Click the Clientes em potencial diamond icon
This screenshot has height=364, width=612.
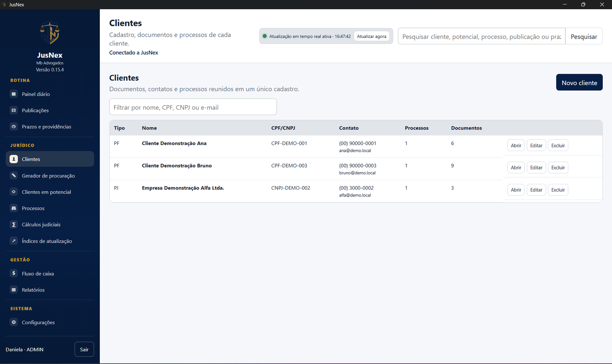point(14,192)
